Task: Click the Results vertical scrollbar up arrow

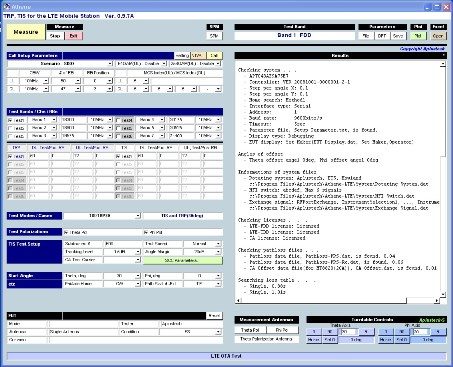Action: [443, 64]
